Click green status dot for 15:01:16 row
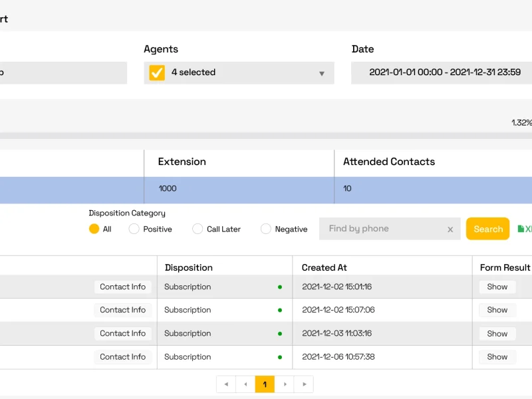This screenshot has width=532, height=399. coord(280,287)
